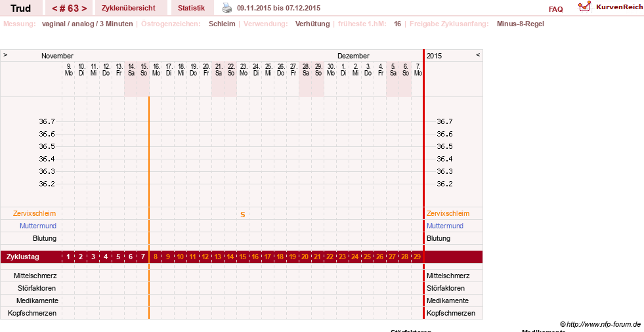644x332 pixels.
Task: Click the printer icon
Action: pyautogui.click(x=227, y=8)
